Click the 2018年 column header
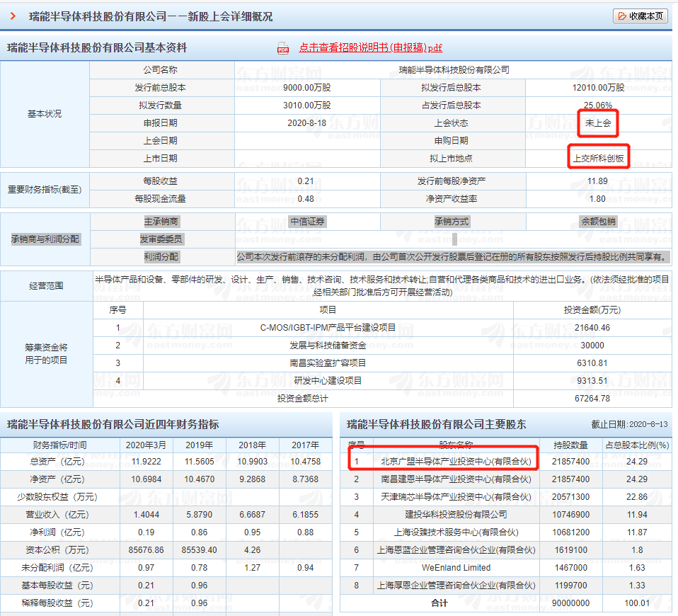This screenshot has width=678, height=616. tap(253, 445)
